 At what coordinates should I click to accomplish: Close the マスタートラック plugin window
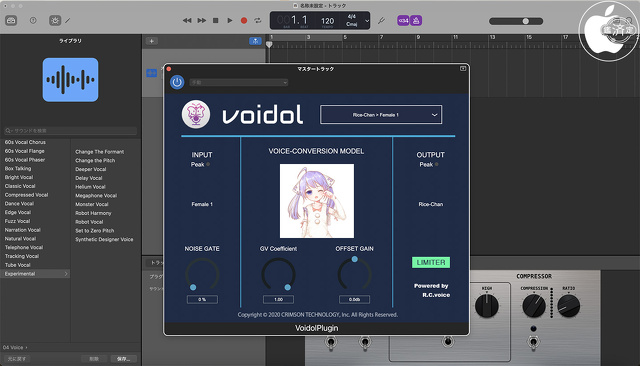[x=169, y=69]
